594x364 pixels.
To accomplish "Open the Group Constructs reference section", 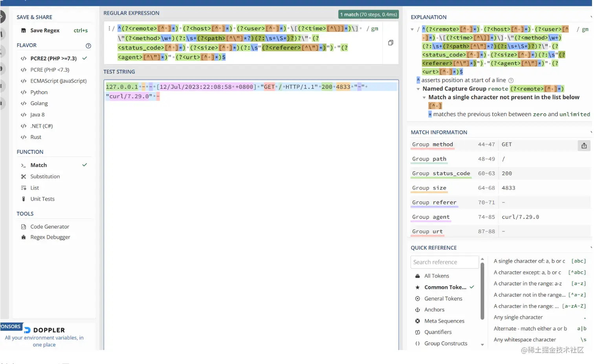I will click(446, 343).
